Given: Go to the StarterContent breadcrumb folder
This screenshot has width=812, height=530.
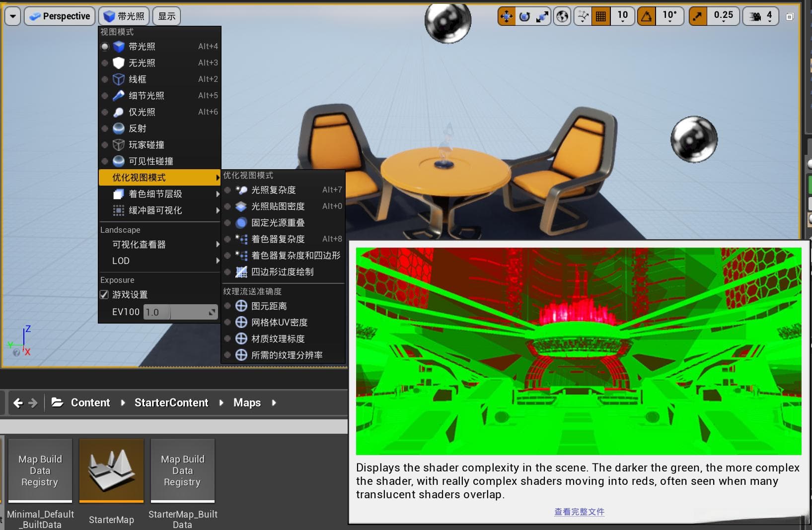Looking at the screenshot, I should click(171, 402).
